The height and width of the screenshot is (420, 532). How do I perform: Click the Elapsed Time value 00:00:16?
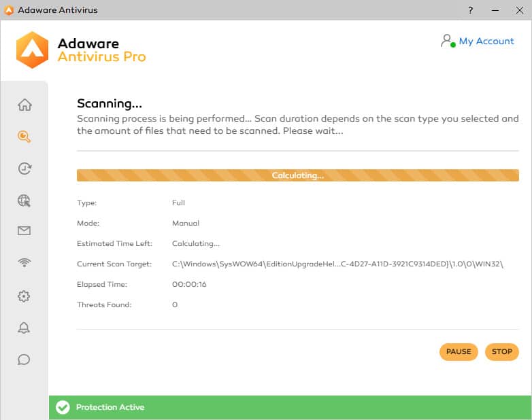pos(189,284)
